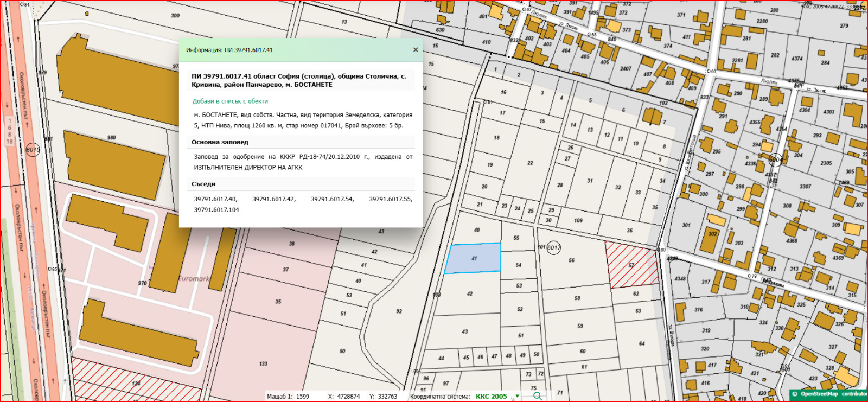
Task: Click the district marker circle 6015
Action: click(x=33, y=150)
